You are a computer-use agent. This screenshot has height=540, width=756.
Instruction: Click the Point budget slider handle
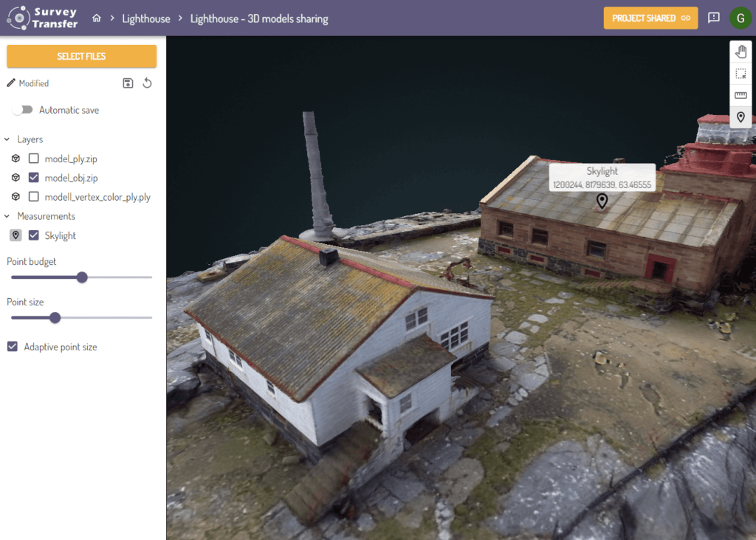(x=82, y=277)
